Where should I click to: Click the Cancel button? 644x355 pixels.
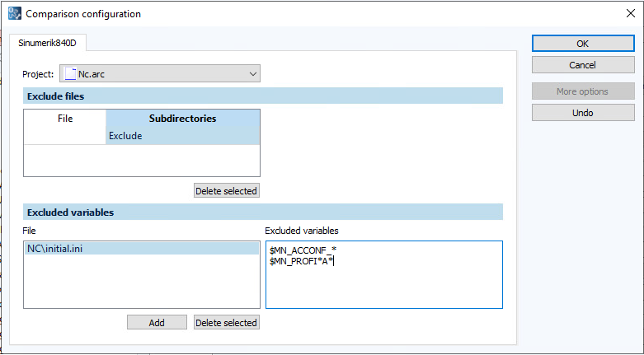click(583, 65)
